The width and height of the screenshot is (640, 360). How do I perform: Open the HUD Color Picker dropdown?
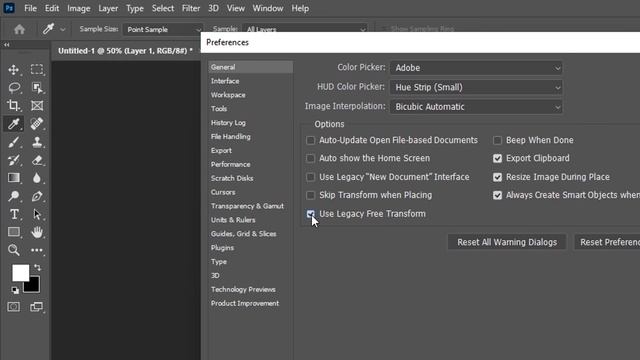(x=476, y=87)
